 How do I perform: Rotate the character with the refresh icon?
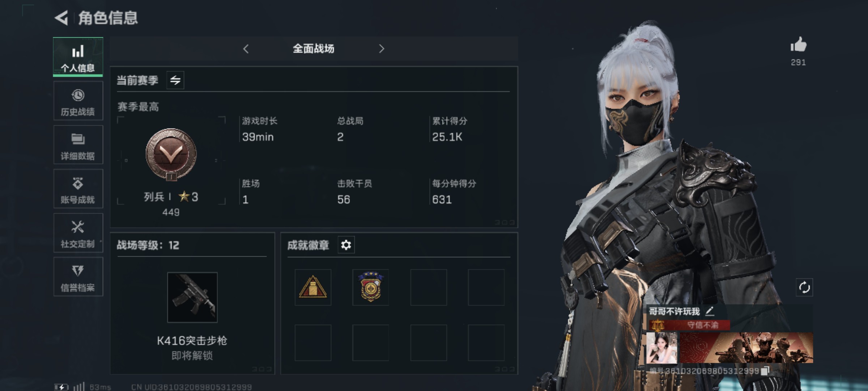pyautogui.click(x=804, y=287)
